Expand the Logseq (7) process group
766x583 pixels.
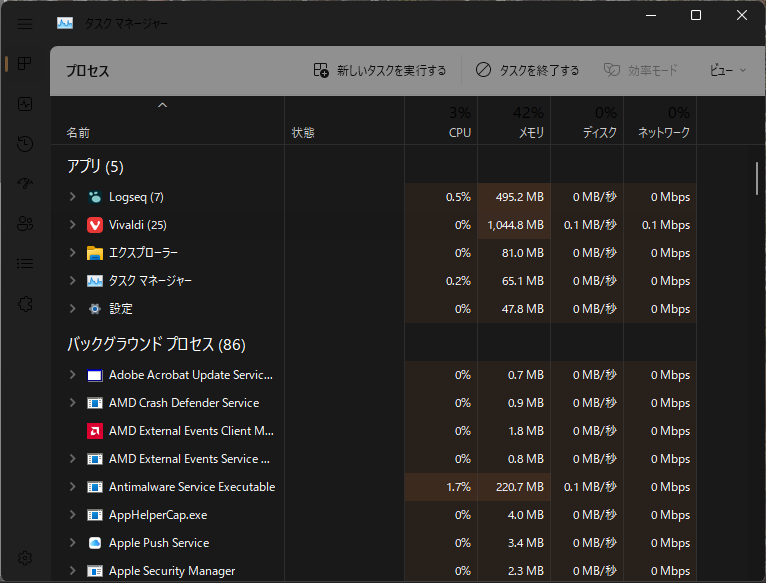coord(72,196)
